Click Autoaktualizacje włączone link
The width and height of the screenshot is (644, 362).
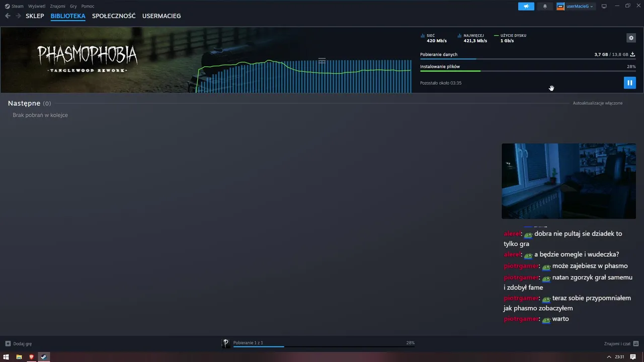coord(598,103)
